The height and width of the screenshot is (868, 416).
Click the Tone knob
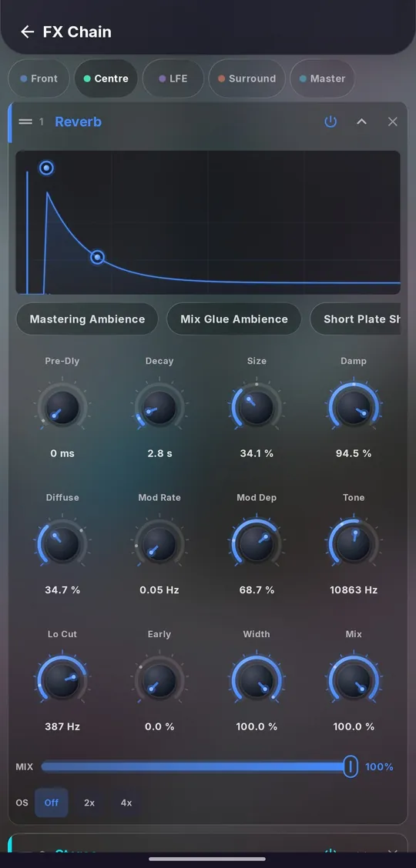point(354,544)
